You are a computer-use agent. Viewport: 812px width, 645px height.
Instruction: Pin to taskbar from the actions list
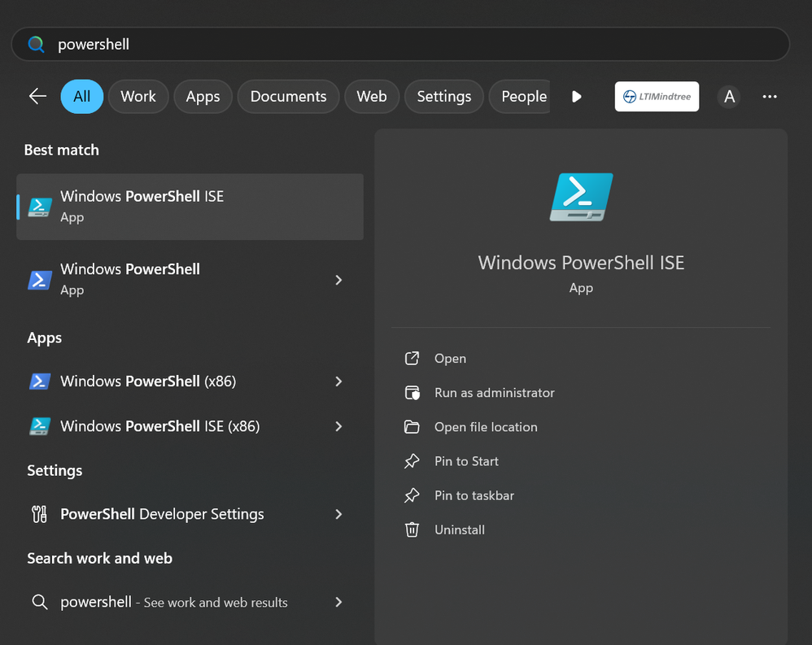tap(474, 495)
